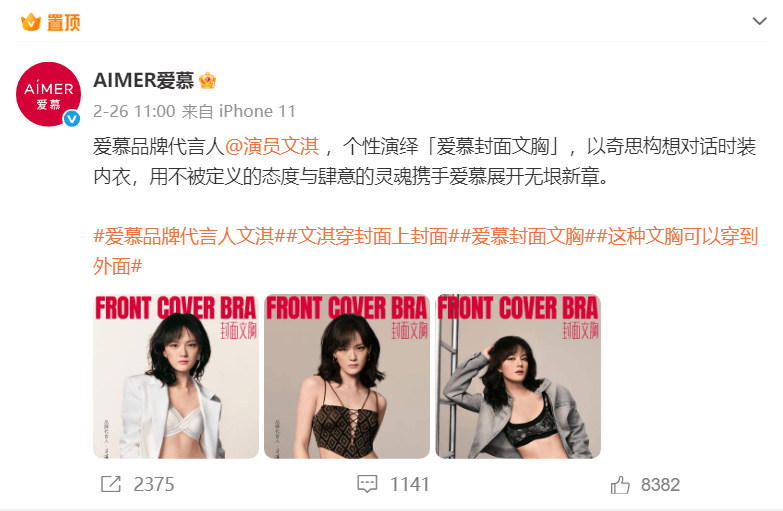This screenshot has width=783, height=511.
Task: Open comments via speech bubble icon
Action: pyautogui.click(x=367, y=484)
